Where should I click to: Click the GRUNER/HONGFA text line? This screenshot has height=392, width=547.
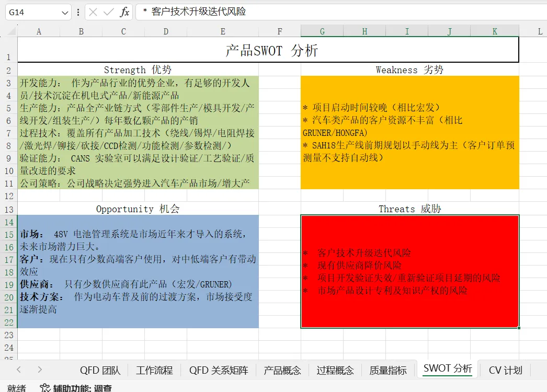coord(335,133)
